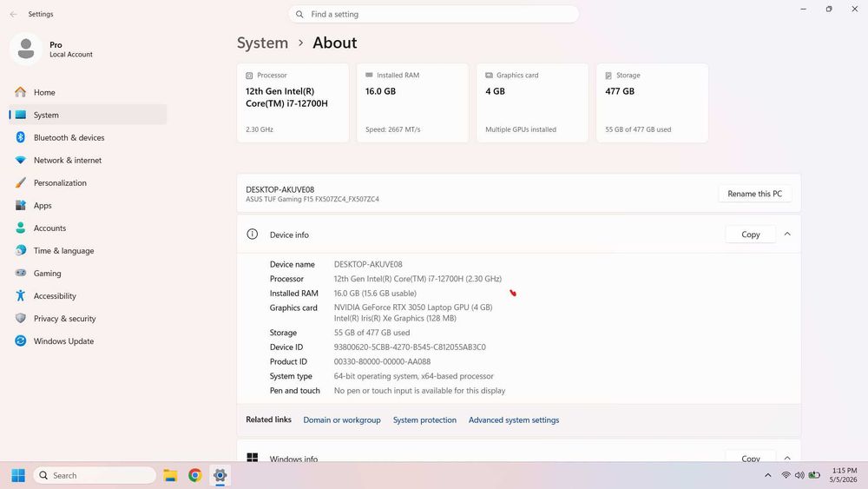Open Domain or workgroup link
The width and height of the screenshot is (868, 489).
tap(341, 420)
